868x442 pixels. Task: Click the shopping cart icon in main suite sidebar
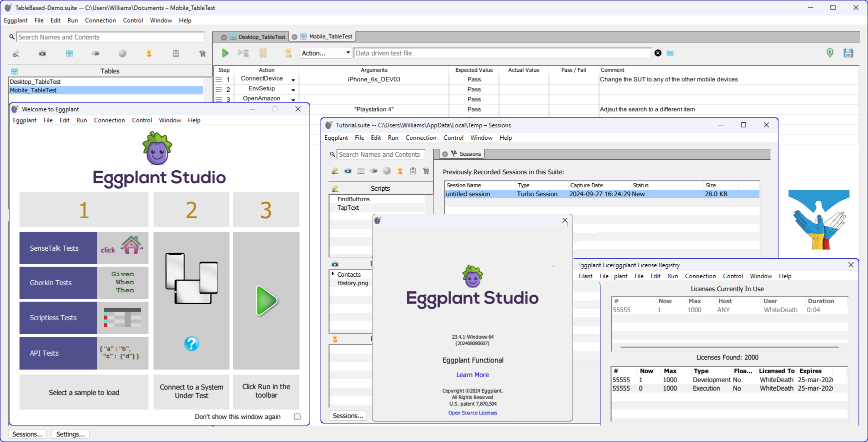click(x=202, y=53)
